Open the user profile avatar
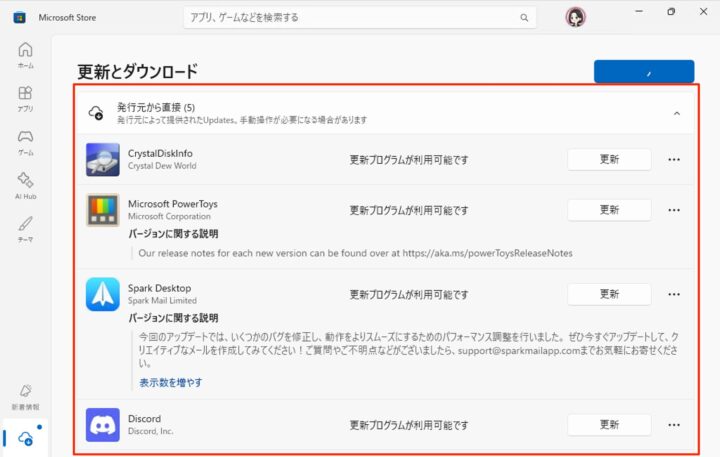Viewport: 720px width, 457px height. (575, 17)
